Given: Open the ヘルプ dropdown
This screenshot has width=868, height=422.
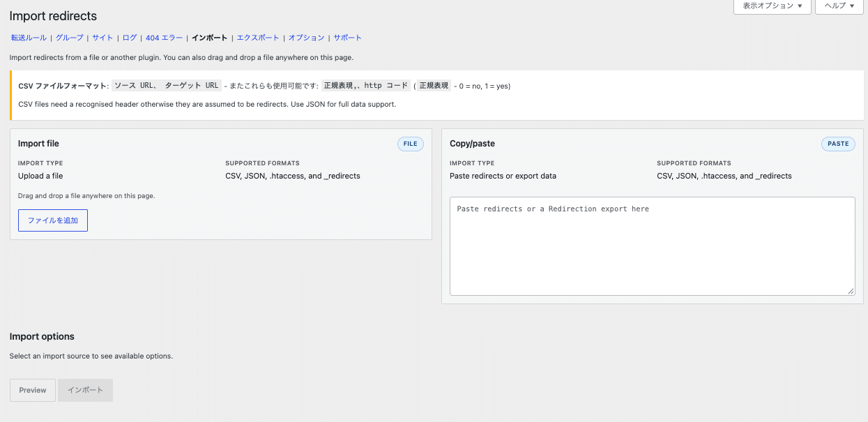Looking at the screenshot, I should [x=839, y=6].
